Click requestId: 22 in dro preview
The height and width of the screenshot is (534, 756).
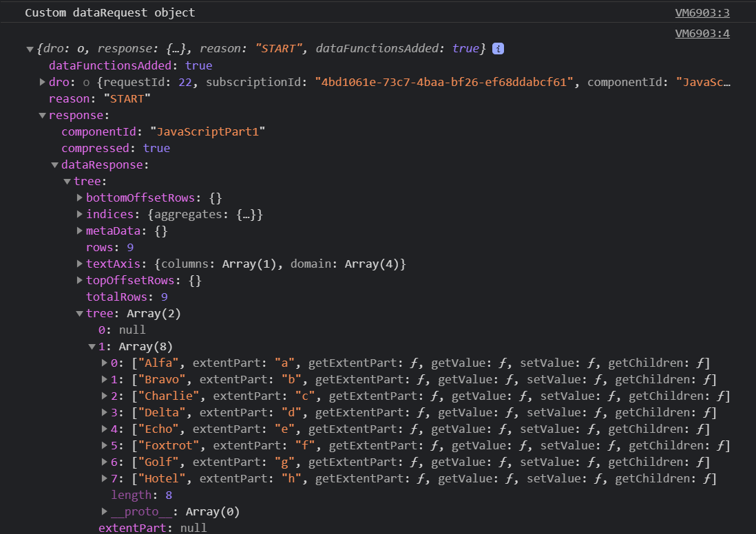pyautogui.click(x=147, y=83)
